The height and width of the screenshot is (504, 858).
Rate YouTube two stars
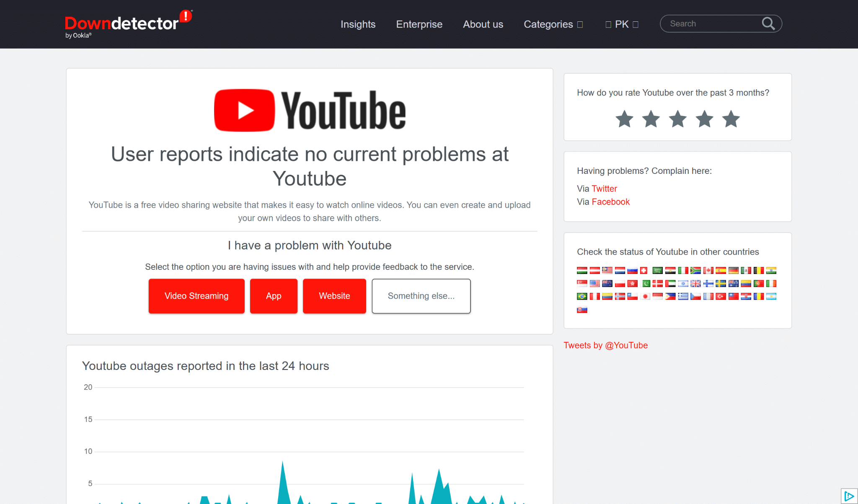pos(651,119)
